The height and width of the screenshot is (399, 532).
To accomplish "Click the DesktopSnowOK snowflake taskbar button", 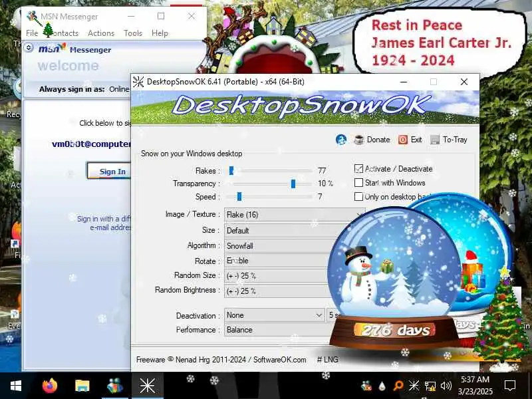I will point(148,386).
